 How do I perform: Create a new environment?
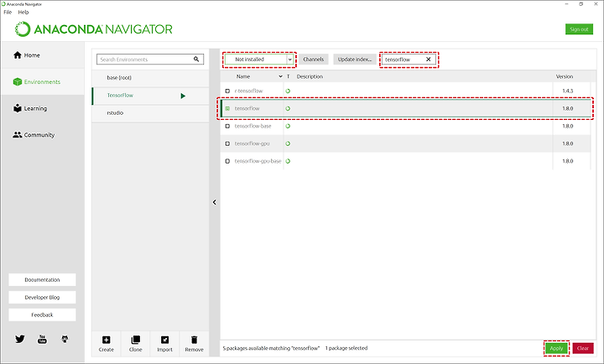coord(106,344)
